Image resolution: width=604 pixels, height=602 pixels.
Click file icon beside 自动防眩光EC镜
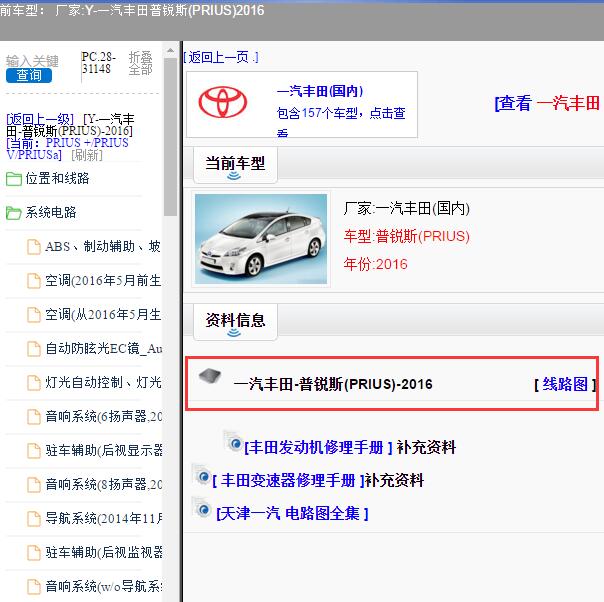[x=34, y=349]
